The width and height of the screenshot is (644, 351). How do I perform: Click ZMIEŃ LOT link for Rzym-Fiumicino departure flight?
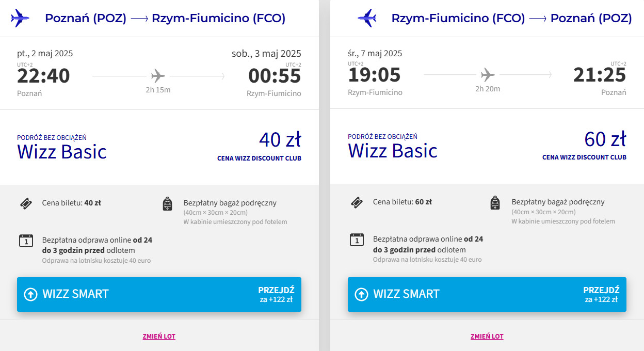coord(487,337)
